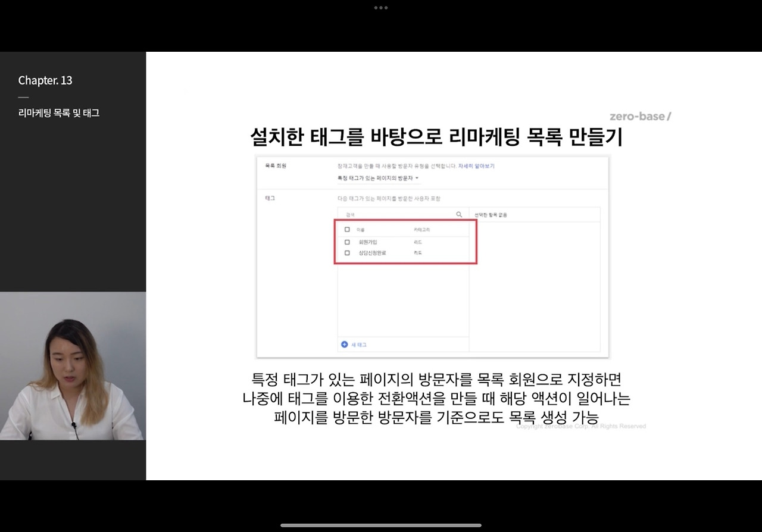Click the 선택한 항목 없음 label
Viewport: 762px width, 532px height.
pos(491,215)
